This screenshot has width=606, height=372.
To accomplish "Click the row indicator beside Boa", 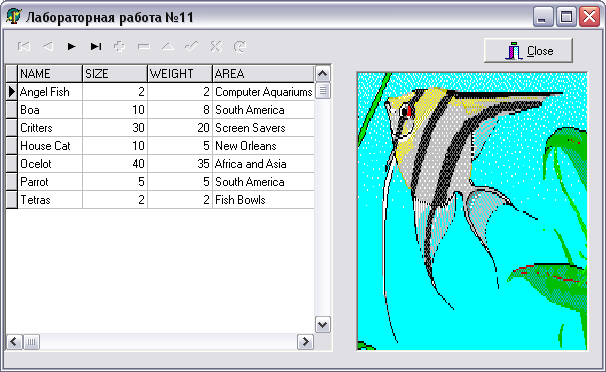I will (12, 110).
